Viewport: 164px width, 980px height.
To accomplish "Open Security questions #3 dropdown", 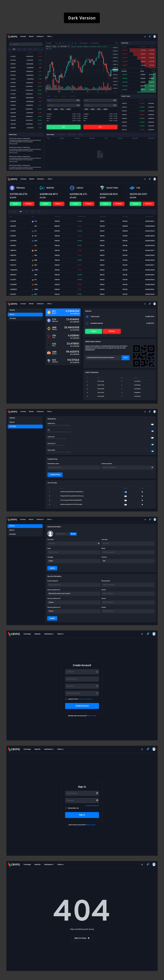I will click(x=73, y=611).
